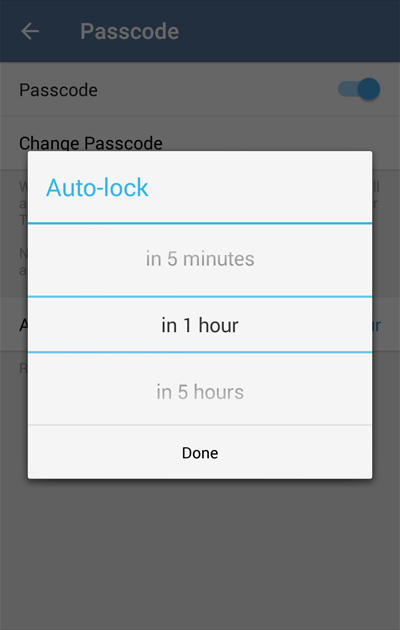Screen dimensions: 400x630
Task: Click the blue divider under Auto-lock title
Action: coord(200,223)
